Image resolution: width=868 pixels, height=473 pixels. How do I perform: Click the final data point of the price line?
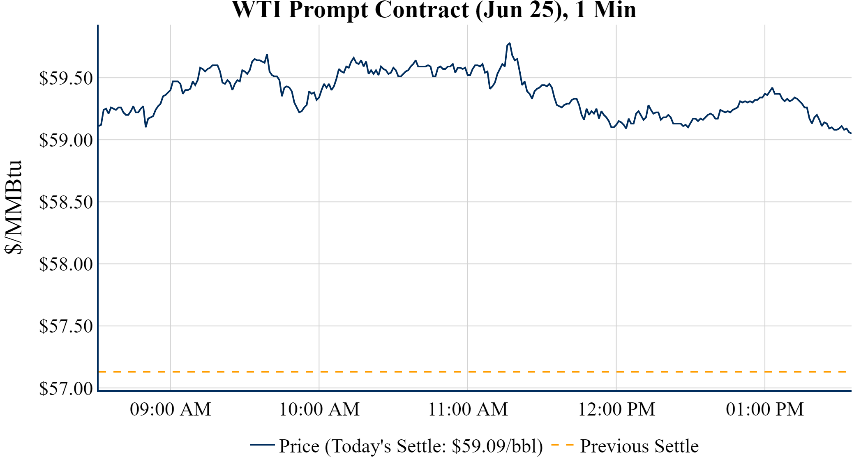click(851, 133)
